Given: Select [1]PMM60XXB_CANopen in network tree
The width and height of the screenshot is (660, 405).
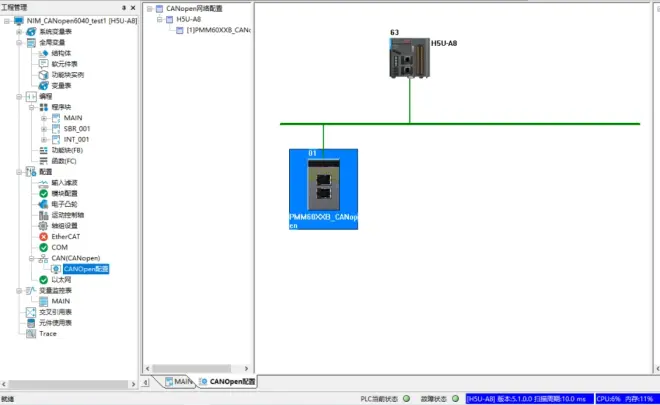Looking at the screenshot, I should pos(217,30).
